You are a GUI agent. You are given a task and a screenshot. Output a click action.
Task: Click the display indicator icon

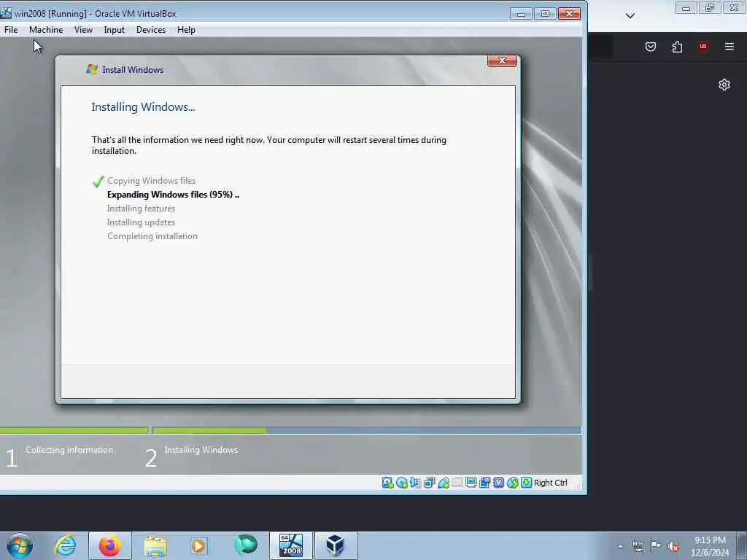tap(471, 483)
